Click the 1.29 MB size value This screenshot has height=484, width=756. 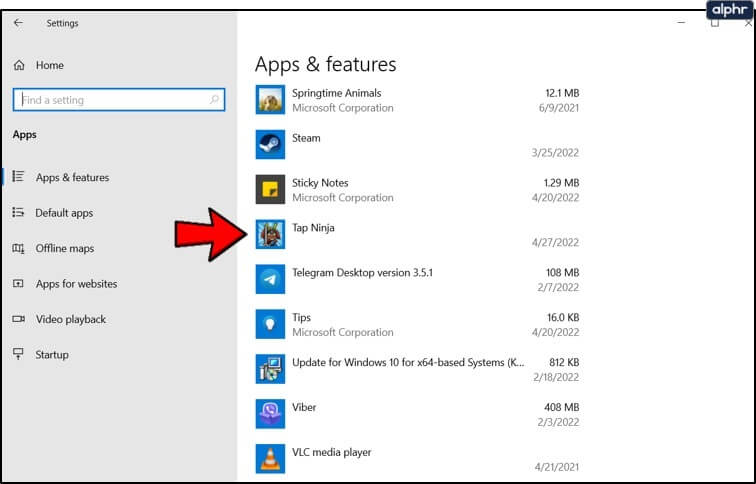click(x=561, y=183)
